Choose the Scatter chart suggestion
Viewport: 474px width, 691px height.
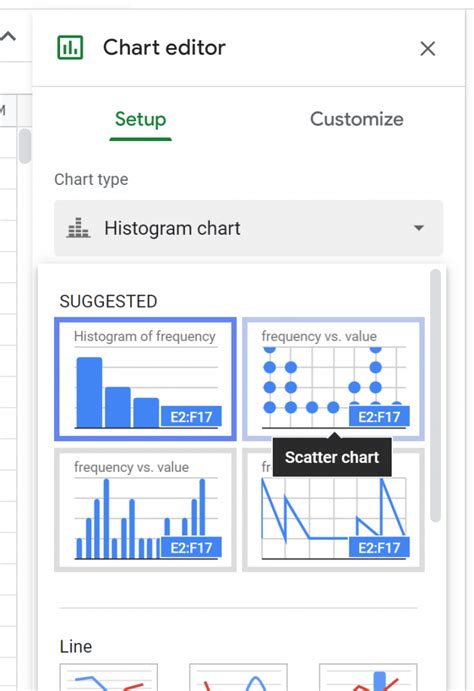coord(333,379)
